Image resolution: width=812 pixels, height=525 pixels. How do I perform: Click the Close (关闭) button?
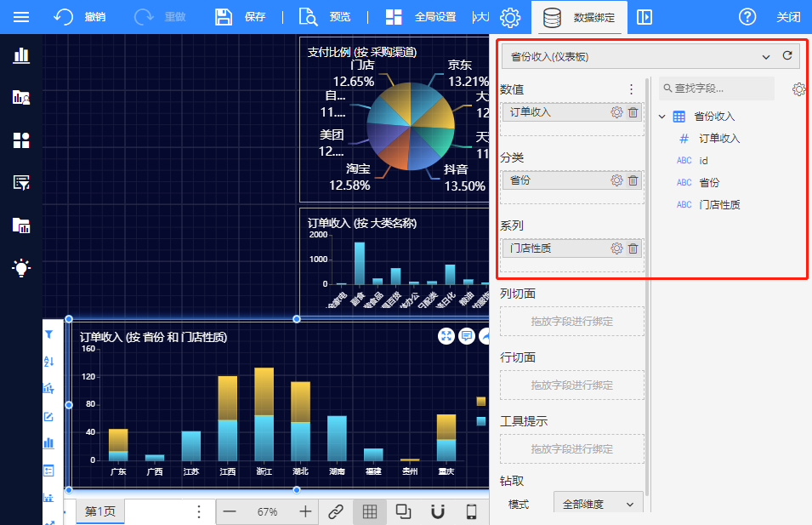click(x=788, y=17)
